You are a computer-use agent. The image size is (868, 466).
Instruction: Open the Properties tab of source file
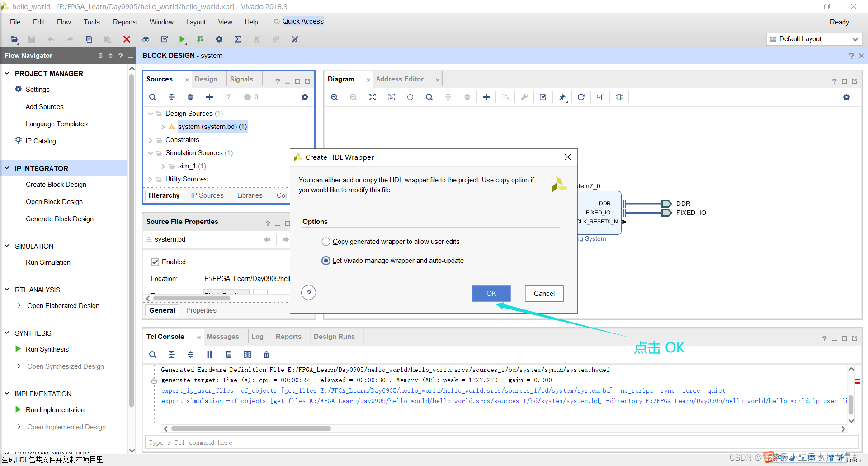point(201,310)
